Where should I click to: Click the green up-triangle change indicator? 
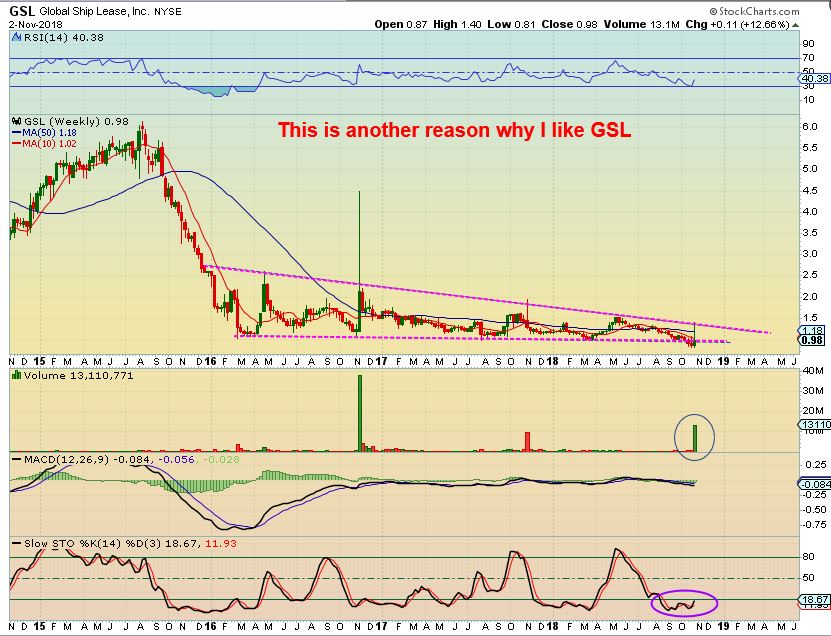pos(795,25)
